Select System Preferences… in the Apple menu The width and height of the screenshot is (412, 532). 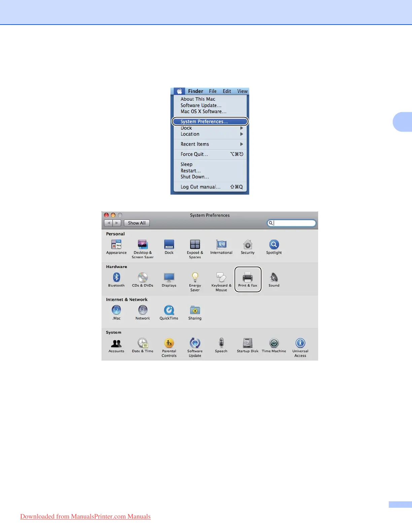(x=210, y=122)
